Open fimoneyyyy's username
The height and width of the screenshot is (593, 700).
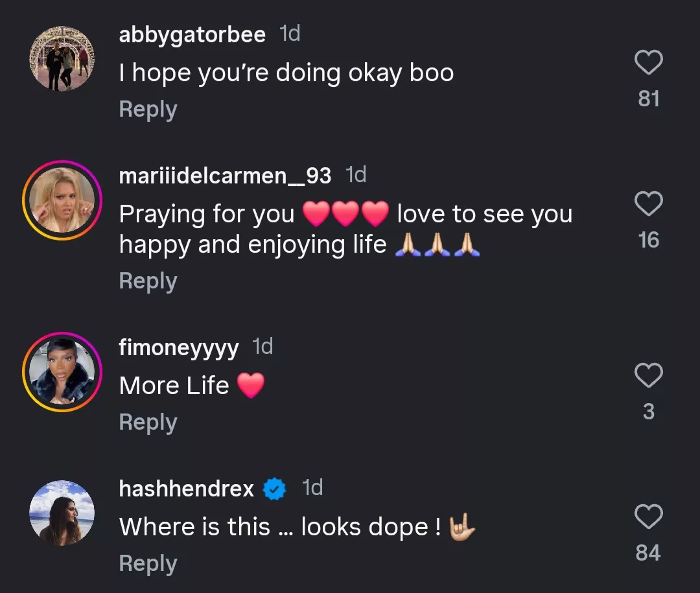pos(178,347)
